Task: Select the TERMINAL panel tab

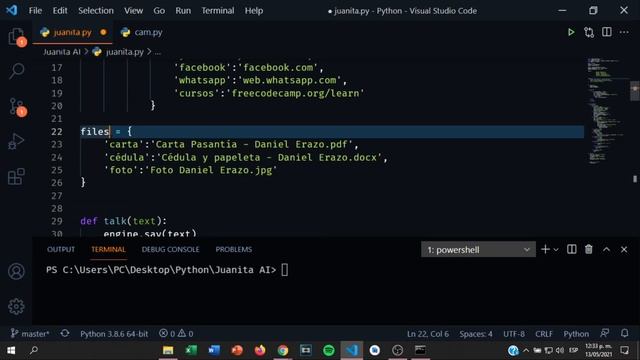Action: point(108,249)
